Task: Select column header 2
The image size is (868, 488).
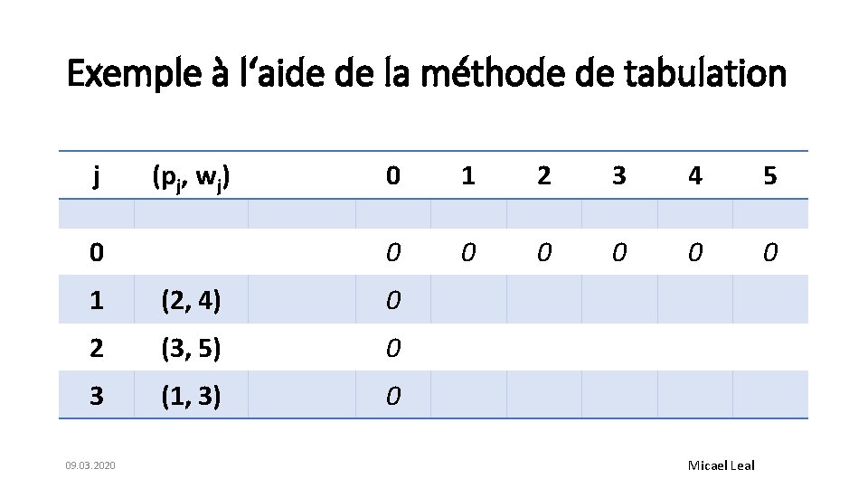Action: point(544,176)
